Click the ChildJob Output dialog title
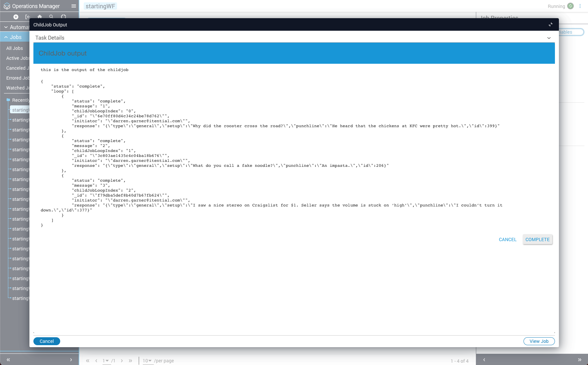Screen dimensions: 588x365 [x=50, y=25]
